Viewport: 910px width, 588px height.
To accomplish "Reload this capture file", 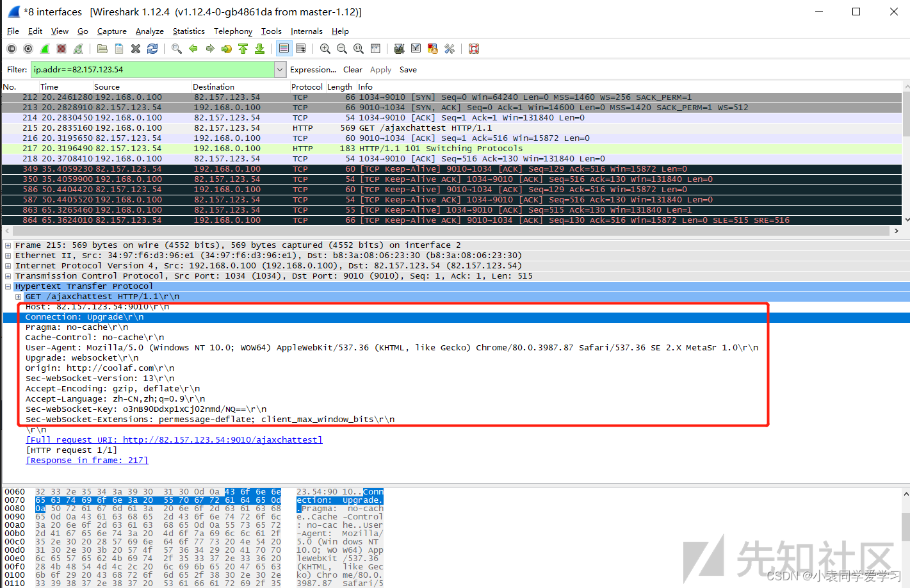I will (x=152, y=49).
